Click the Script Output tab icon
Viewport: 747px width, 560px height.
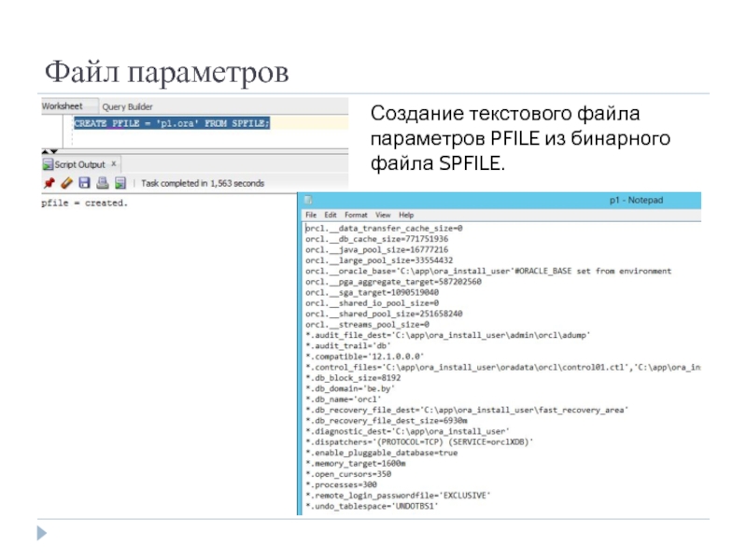click(x=47, y=164)
